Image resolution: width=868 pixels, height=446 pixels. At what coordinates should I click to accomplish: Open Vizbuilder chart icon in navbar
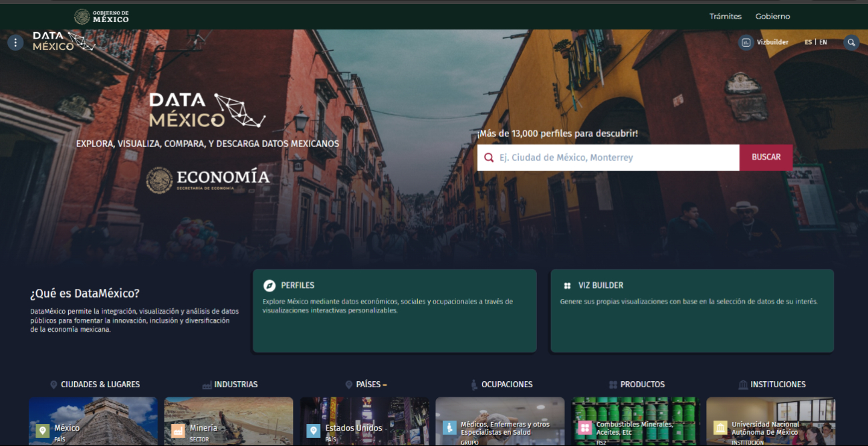click(746, 42)
